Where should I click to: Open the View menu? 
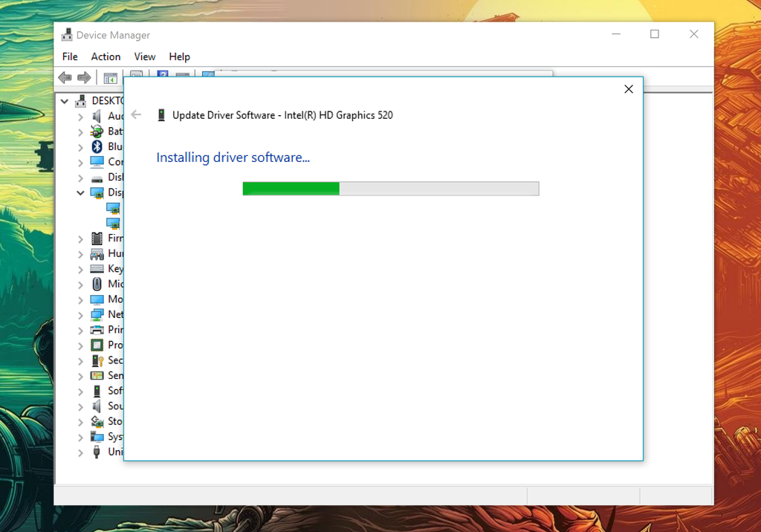[x=144, y=56]
